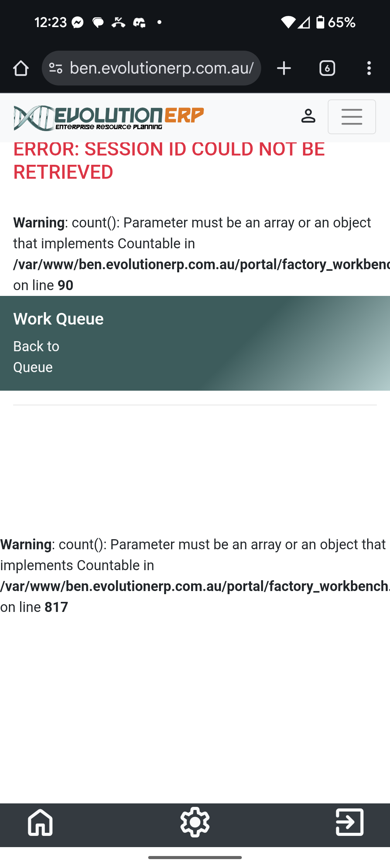Expand the hamburger navigation menu
390x868 pixels.
click(351, 117)
